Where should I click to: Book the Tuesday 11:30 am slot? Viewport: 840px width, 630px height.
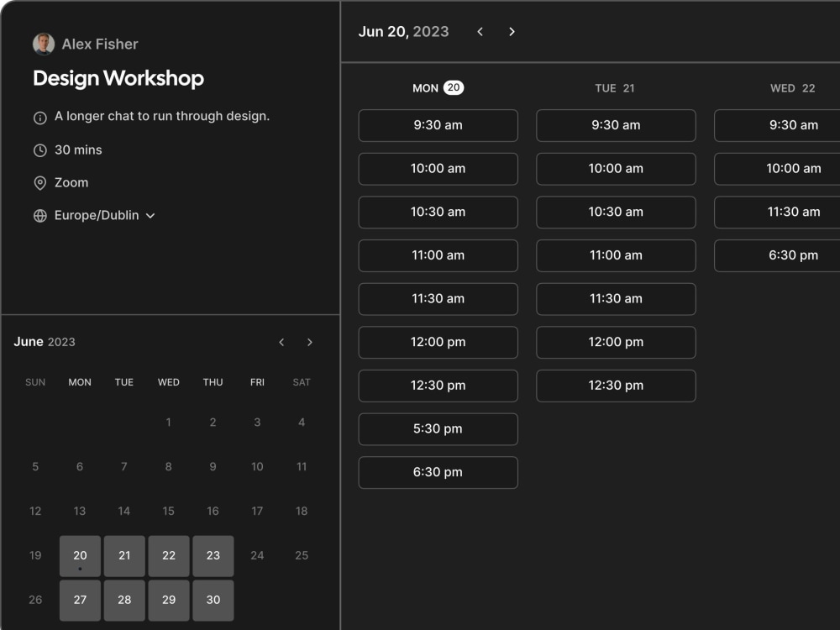(616, 299)
